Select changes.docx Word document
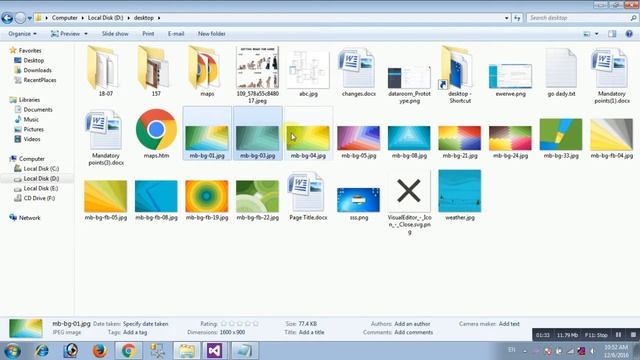640x360 pixels. [359, 71]
